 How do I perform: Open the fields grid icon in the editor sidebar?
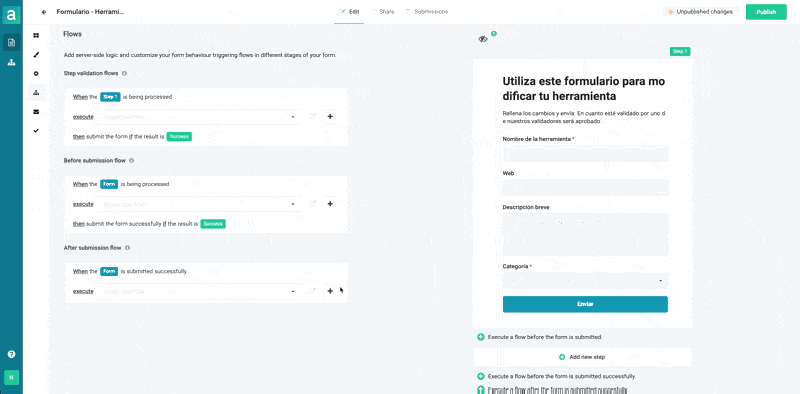[x=36, y=35]
